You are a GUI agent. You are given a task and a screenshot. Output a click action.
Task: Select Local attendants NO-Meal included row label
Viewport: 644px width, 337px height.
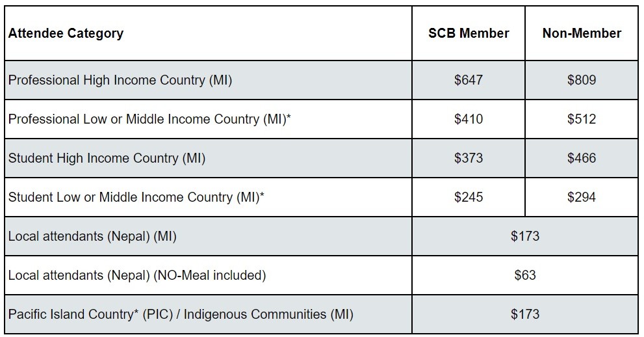pyautogui.click(x=137, y=275)
